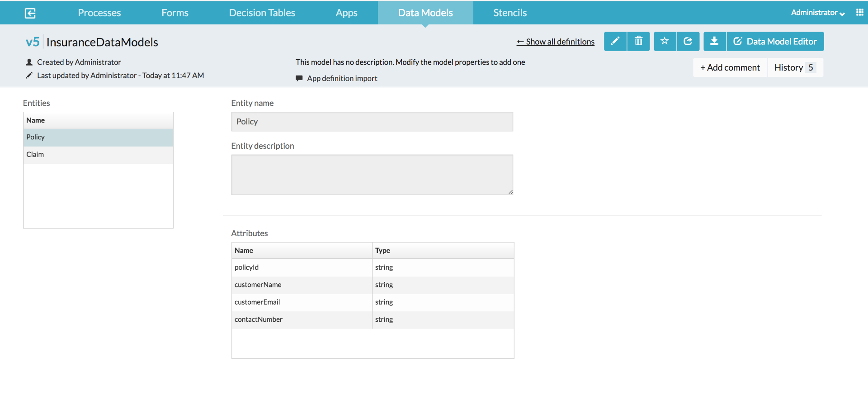Open the Data Model Editor

(x=775, y=42)
